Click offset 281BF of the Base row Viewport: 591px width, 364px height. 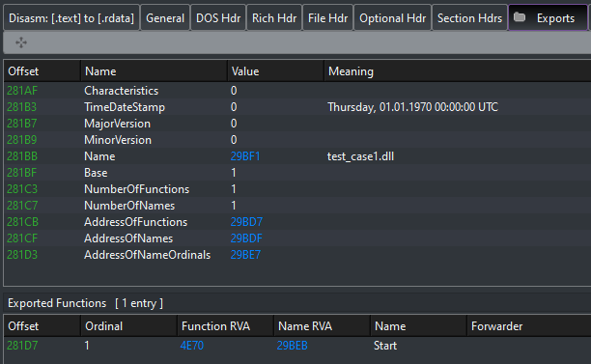(x=22, y=173)
